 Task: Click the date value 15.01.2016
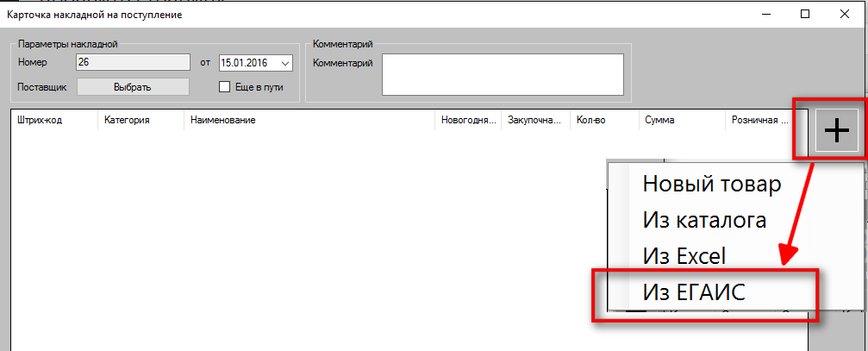point(244,63)
